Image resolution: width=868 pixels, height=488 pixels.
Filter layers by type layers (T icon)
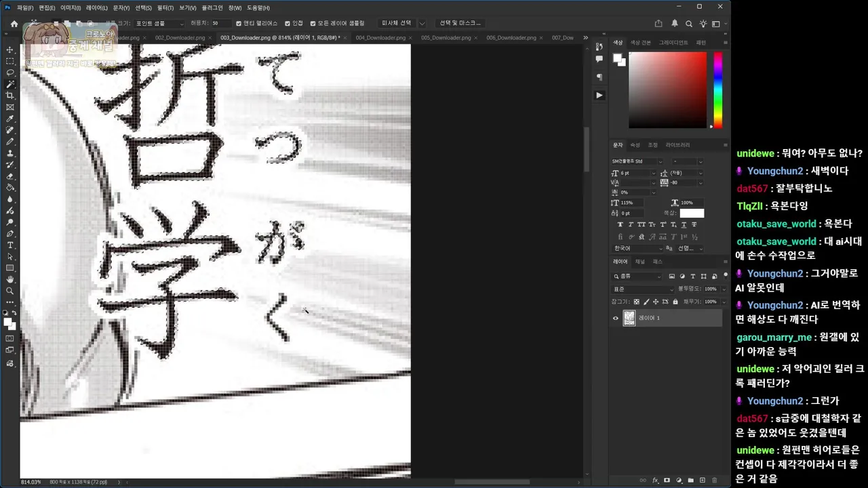click(x=693, y=276)
